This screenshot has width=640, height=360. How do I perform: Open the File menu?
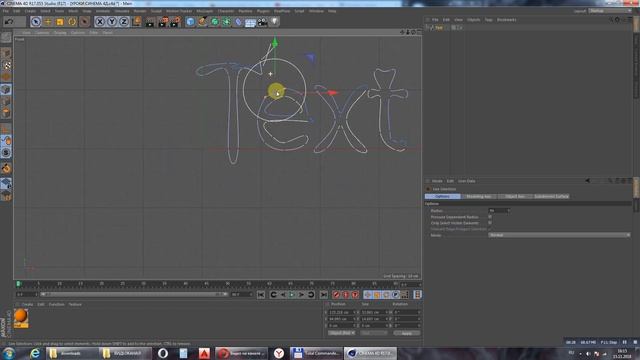[x=6, y=11]
